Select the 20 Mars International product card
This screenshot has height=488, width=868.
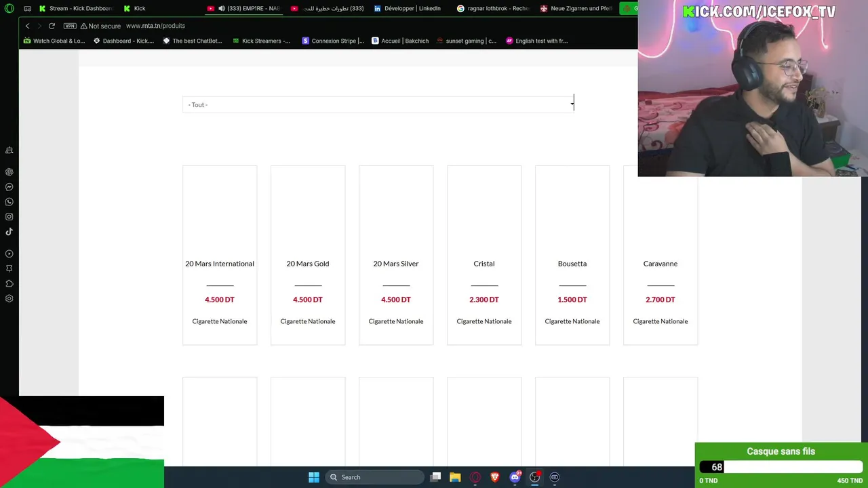pyautogui.click(x=220, y=256)
